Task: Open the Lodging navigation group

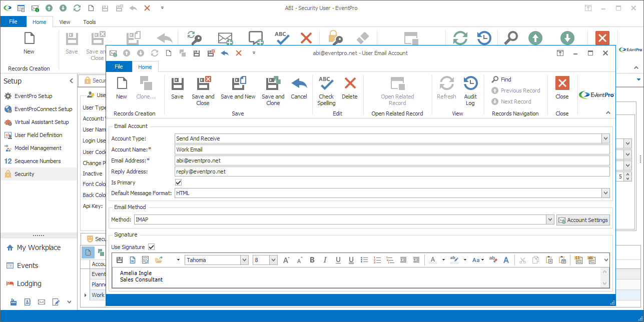Action: (x=24, y=283)
